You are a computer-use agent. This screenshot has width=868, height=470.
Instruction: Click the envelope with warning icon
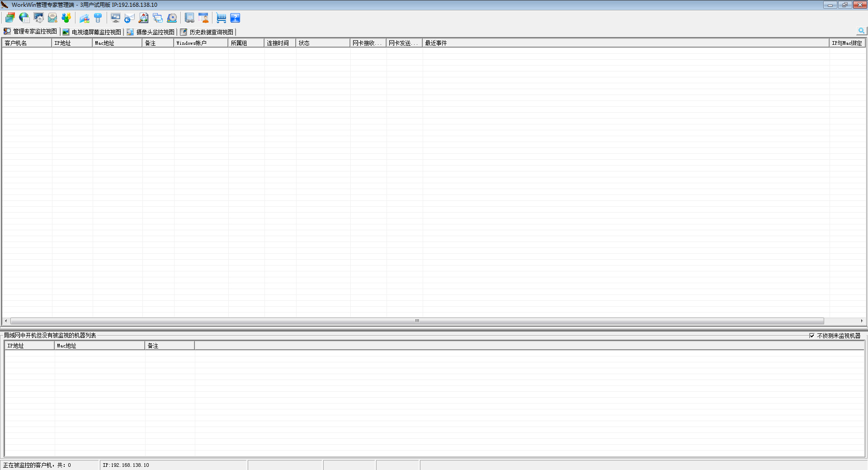[x=52, y=18]
